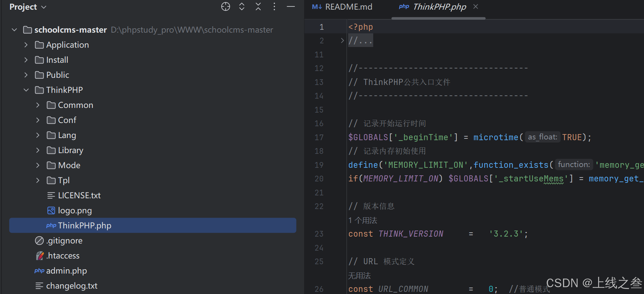
Task: Expand the Mode folder
Action: tap(38, 165)
